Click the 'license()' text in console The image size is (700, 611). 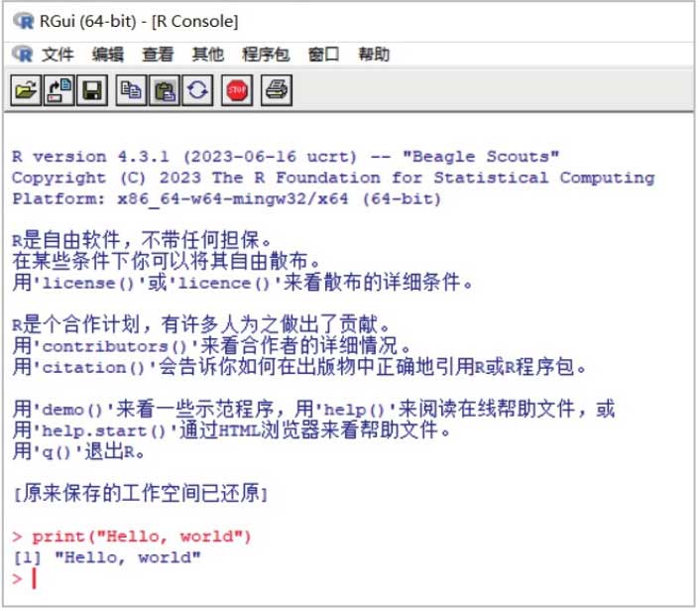coord(87,283)
